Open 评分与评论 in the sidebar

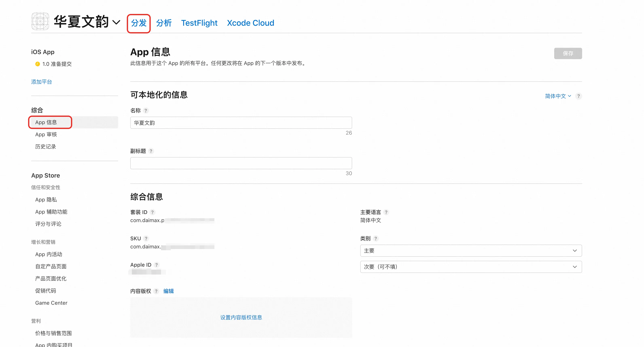point(48,224)
